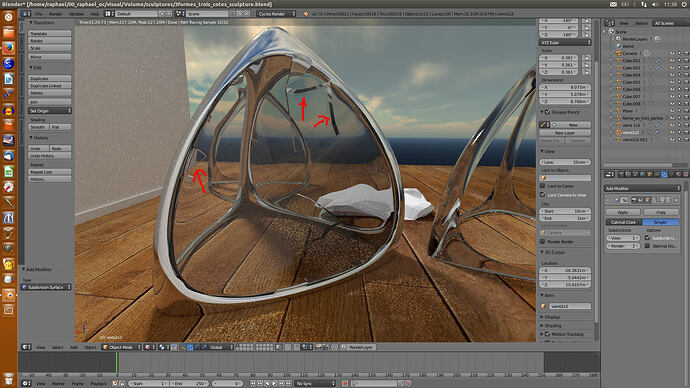Toggle the Grease Pencil checkbox
Image resolution: width=690 pixels, height=388 pixels.
point(547,112)
